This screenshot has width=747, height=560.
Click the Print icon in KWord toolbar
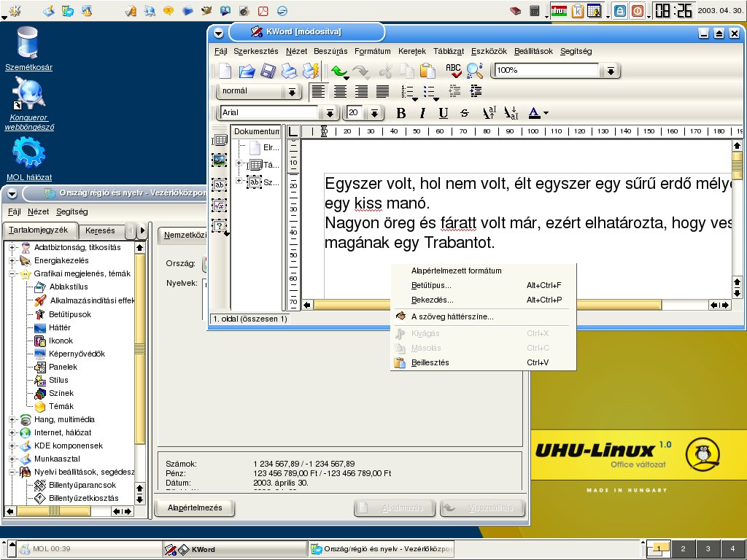click(x=289, y=71)
